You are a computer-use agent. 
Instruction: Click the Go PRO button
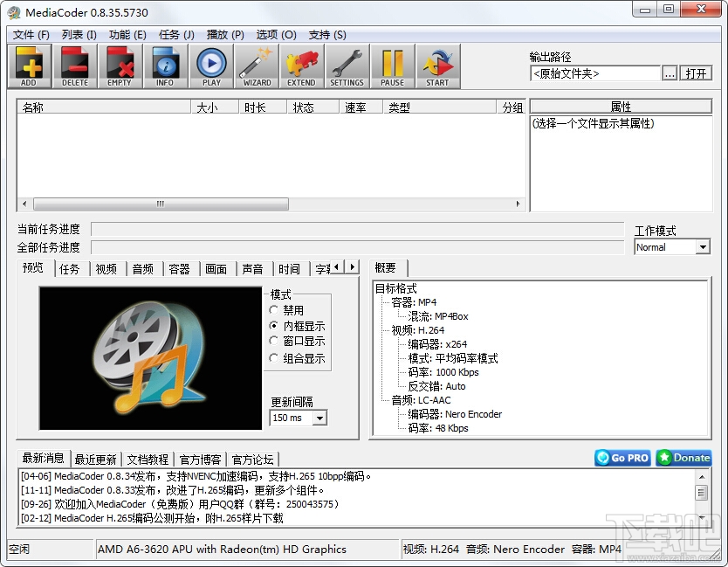(x=622, y=458)
